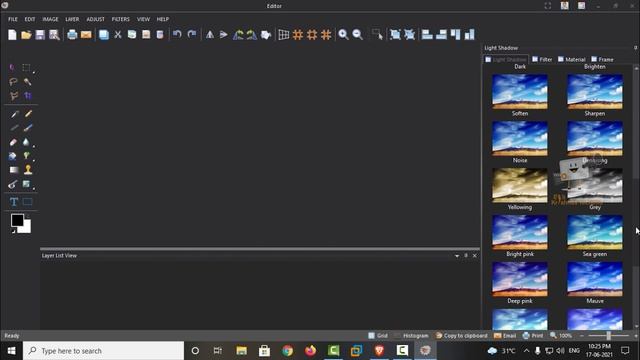Click the grid view icon in toolbar
Screen dimensions: 640x360
tap(284, 35)
